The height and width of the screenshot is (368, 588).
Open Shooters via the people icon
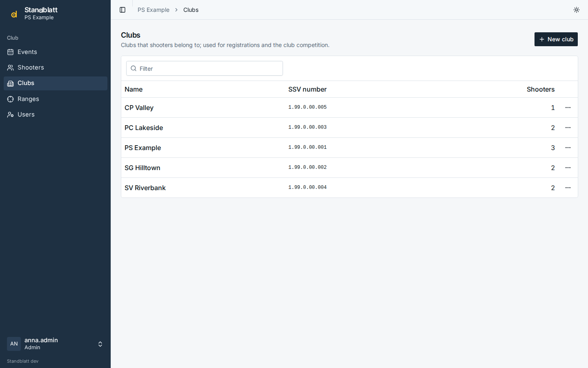click(x=11, y=67)
